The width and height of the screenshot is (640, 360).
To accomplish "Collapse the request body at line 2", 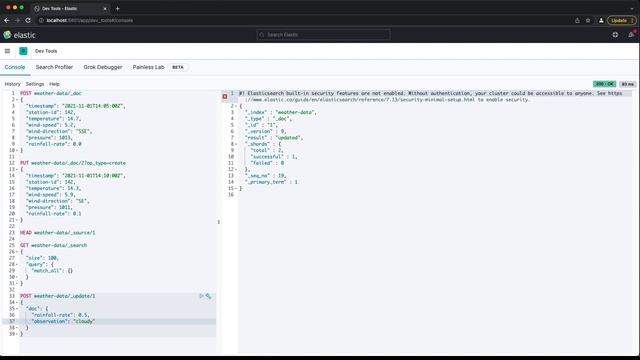I will point(17,100).
